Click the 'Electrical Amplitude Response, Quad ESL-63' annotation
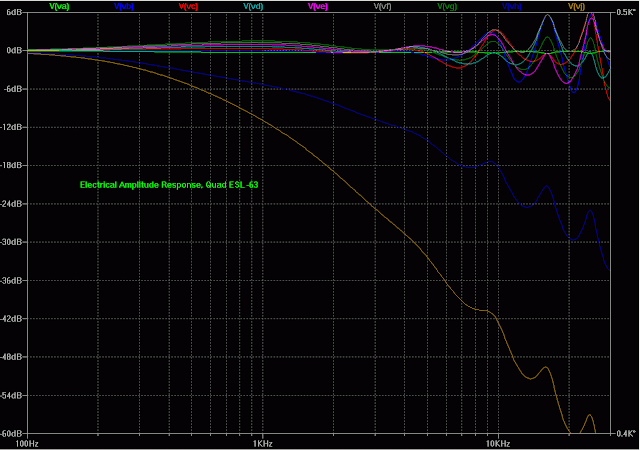640x450 pixels. (x=169, y=185)
